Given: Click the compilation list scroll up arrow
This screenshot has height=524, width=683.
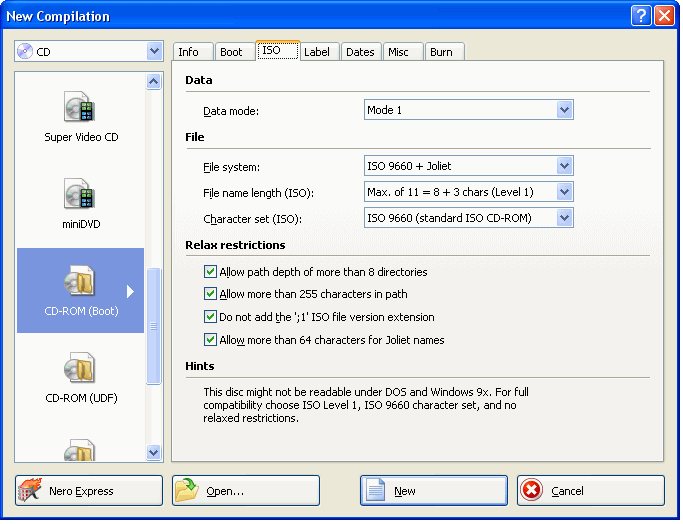Looking at the screenshot, I should click(153, 81).
